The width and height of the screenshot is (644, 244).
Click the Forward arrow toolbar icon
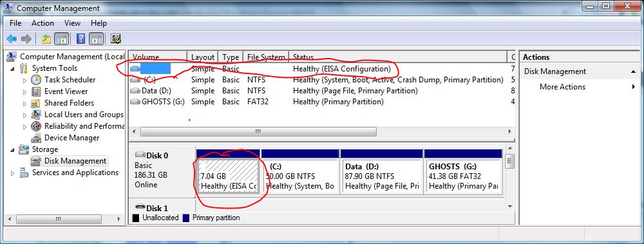pos(26,39)
